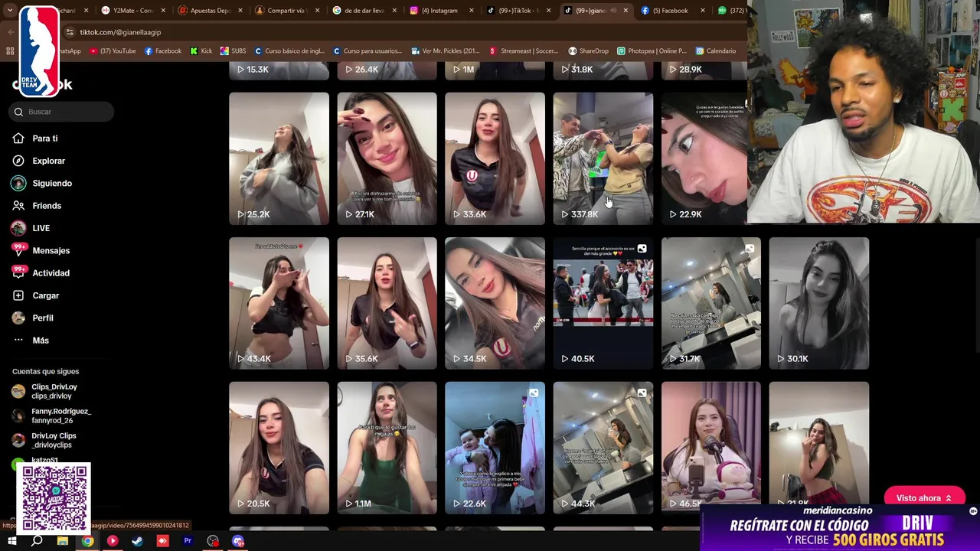Screen dimensions: 980x551
Task: Click the search magnifier in Buscar
Action: tap(18, 112)
